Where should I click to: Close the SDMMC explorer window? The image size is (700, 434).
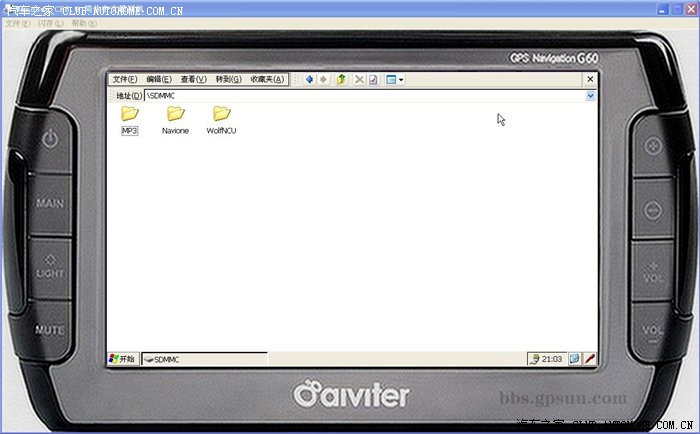pos(590,79)
